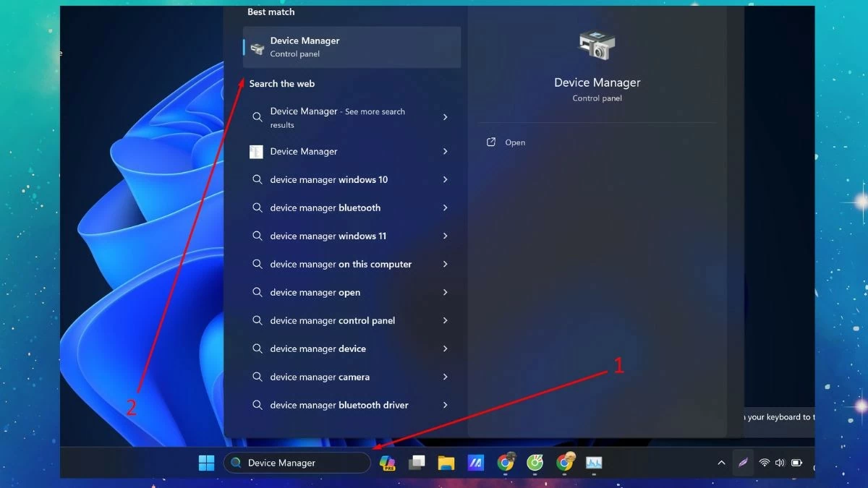
Task: Click the battery status tray icon
Action: (x=796, y=463)
